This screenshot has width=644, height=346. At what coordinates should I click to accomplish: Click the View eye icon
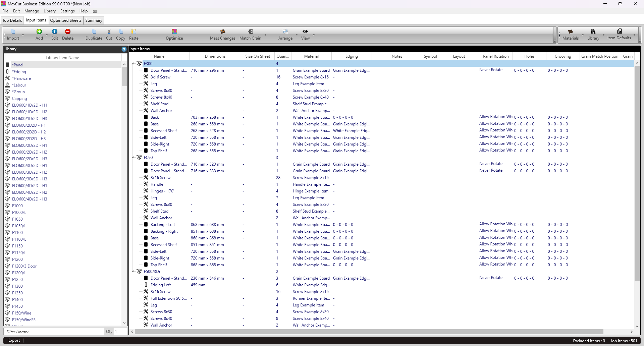pyautogui.click(x=305, y=32)
